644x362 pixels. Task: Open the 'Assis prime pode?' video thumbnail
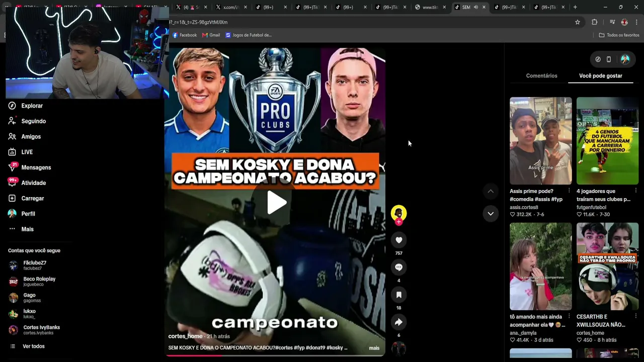tap(541, 141)
